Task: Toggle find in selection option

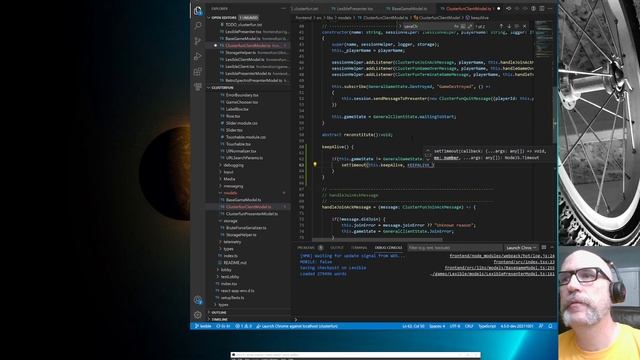Action: point(517,26)
